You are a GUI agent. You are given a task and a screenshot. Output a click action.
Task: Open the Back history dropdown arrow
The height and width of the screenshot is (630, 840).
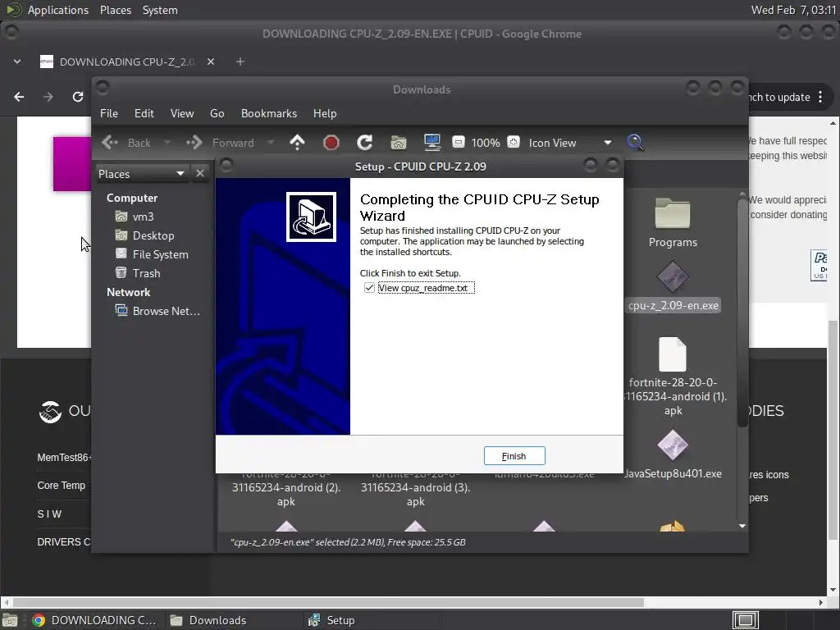(167, 143)
